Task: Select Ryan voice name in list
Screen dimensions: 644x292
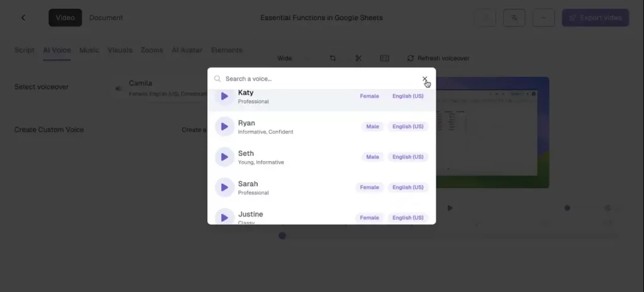Action: pos(247,123)
